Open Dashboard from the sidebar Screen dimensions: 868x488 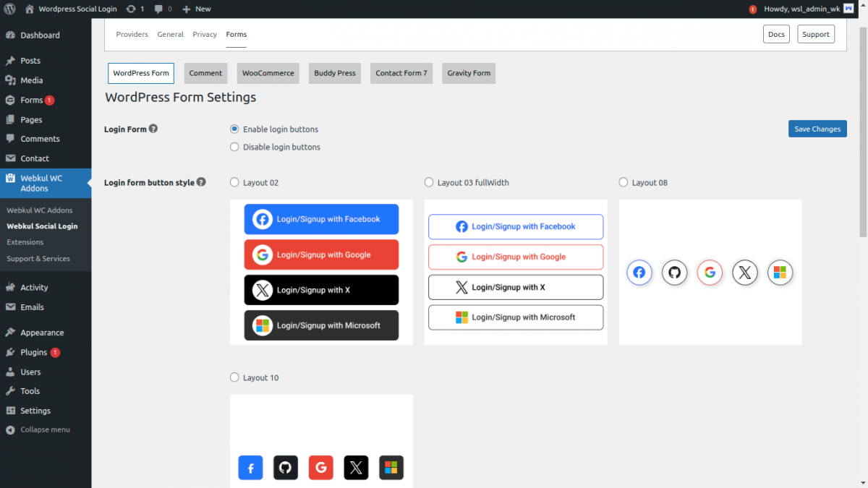click(46, 35)
